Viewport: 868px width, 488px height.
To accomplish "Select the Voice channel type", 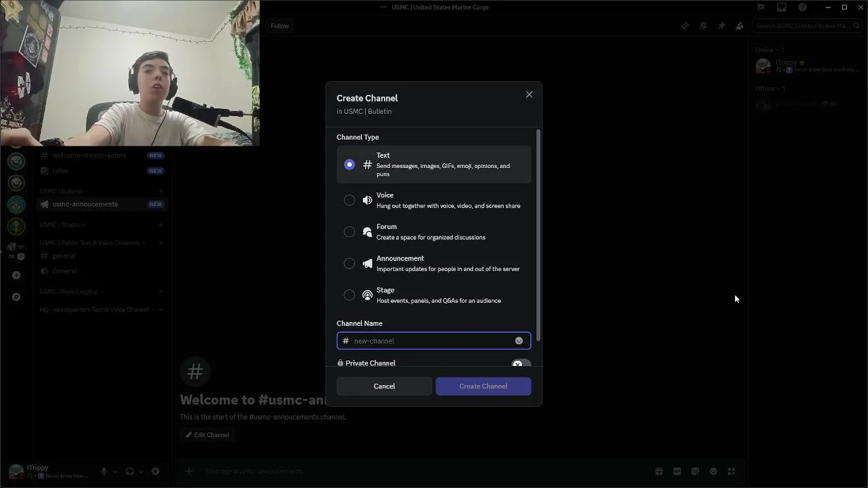I will [433, 200].
